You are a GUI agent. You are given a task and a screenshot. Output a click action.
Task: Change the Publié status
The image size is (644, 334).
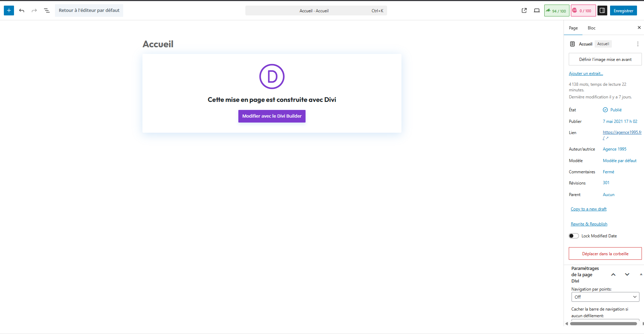tap(612, 110)
